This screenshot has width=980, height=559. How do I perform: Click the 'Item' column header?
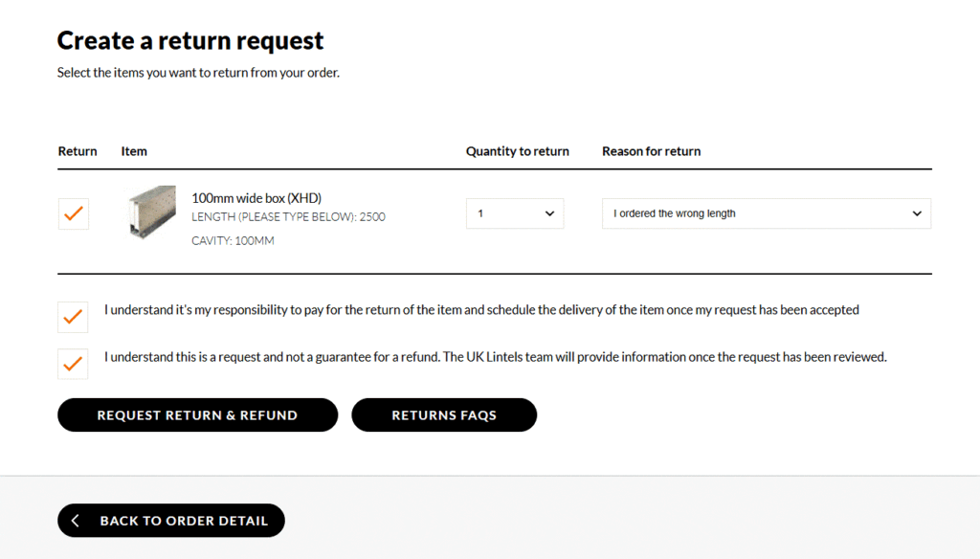[134, 151]
